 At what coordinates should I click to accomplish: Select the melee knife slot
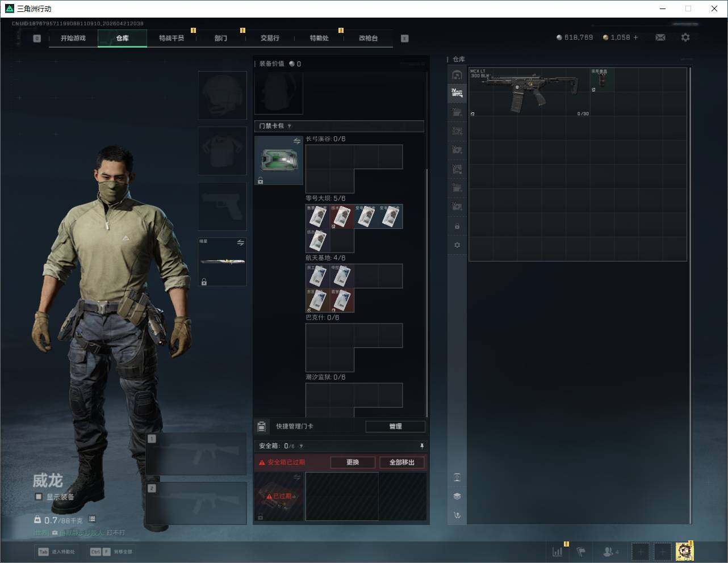click(223, 262)
